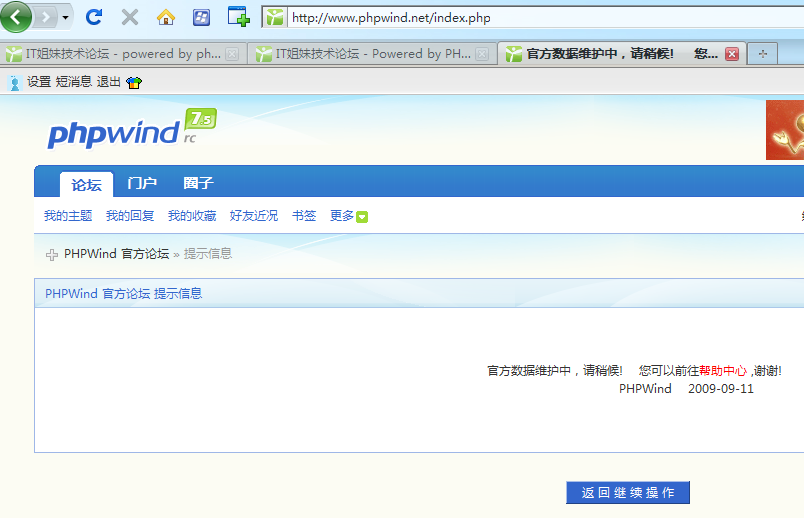Select the 圈子 navigation tab

(x=198, y=183)
